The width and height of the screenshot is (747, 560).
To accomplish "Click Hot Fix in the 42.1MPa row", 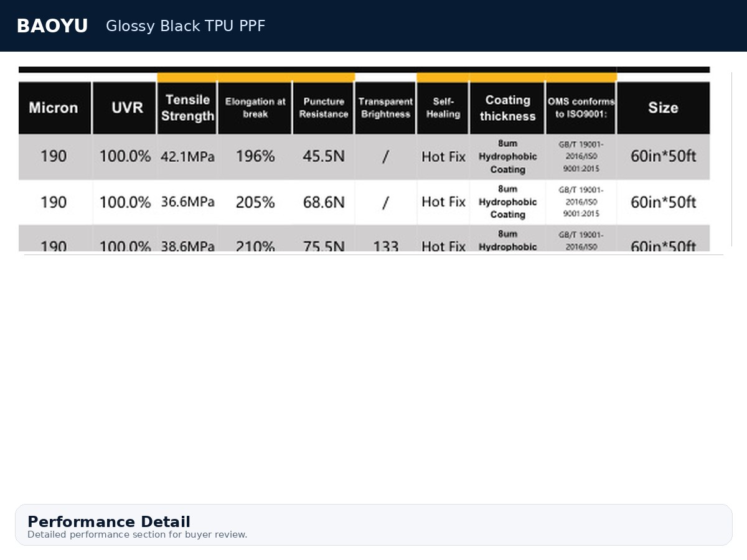I will [443, 157].
